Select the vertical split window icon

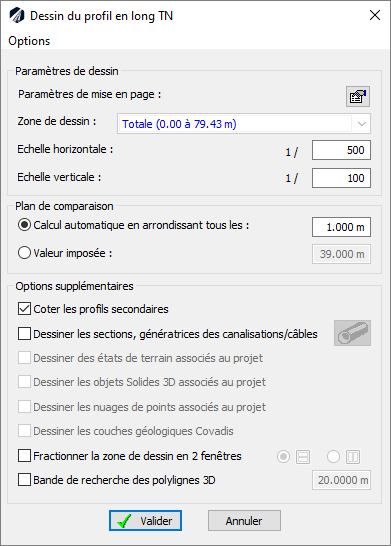(x=353, y=457)
